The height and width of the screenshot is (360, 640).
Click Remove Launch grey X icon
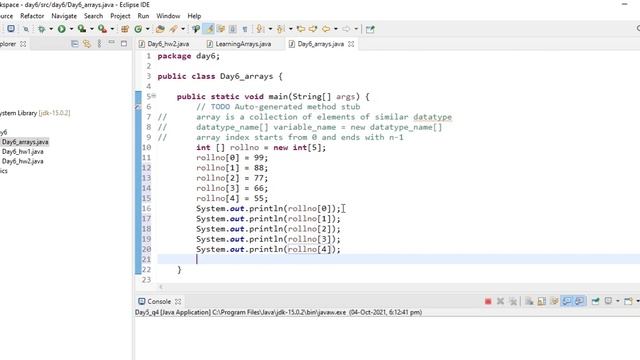pyautogui.click(x=500, y=301)
